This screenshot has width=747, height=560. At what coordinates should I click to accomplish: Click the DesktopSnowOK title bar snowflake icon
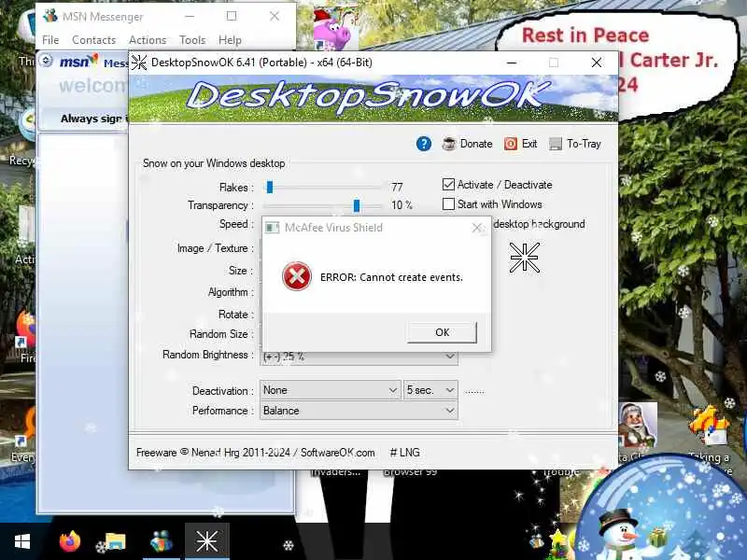[139, 63]
